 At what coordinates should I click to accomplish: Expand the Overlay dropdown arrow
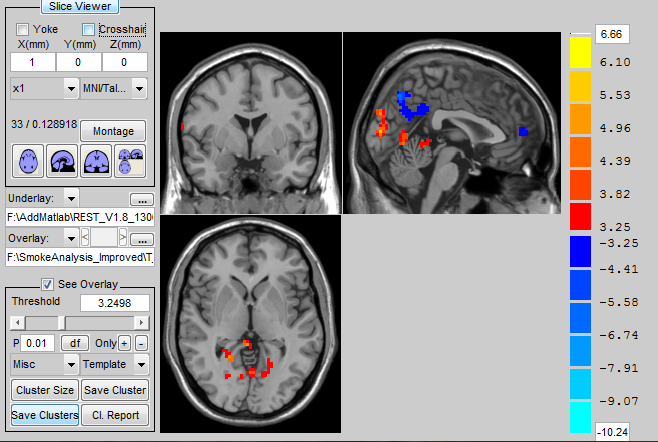pos(71,238)
